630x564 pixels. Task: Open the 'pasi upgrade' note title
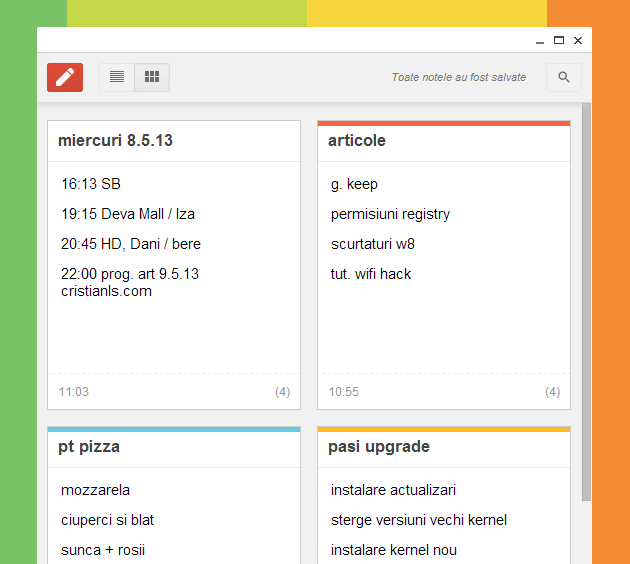379,447
